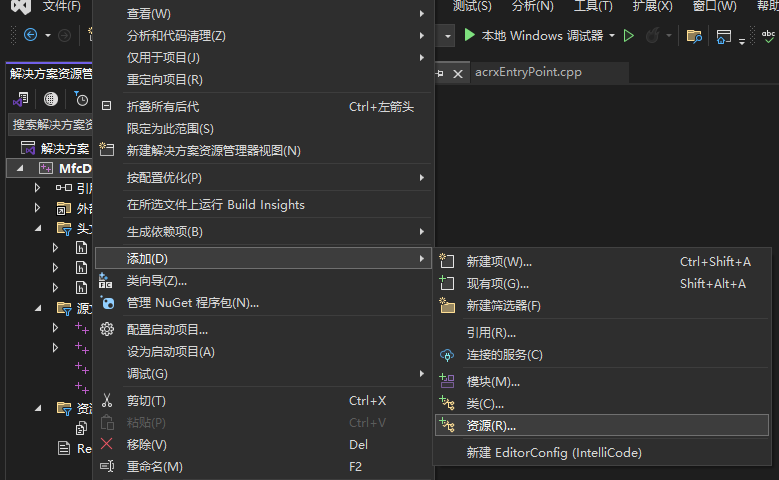Open 按配置优化(P) submenu
Image resolution: width=779 pixels, height=480 pixels.
click(264, 177)
